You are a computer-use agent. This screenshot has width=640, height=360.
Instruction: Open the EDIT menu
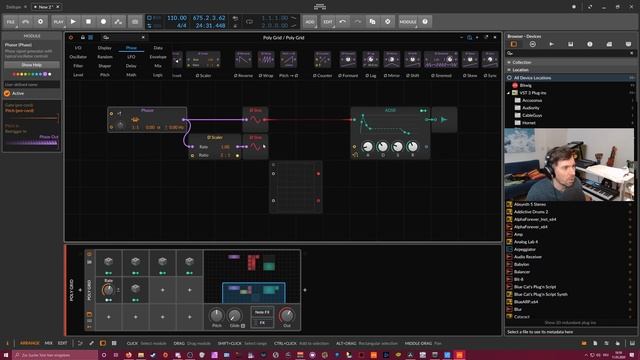pos(328,22)
